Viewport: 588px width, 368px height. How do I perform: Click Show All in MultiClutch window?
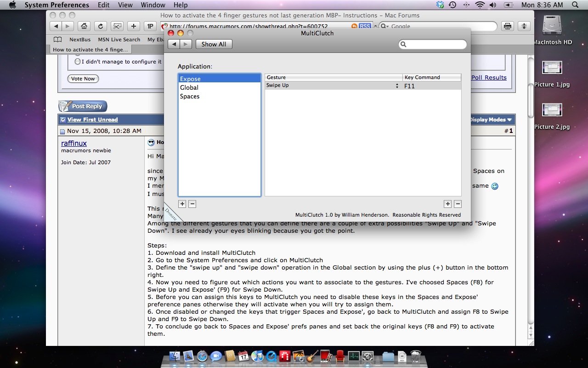pos(214,44)
